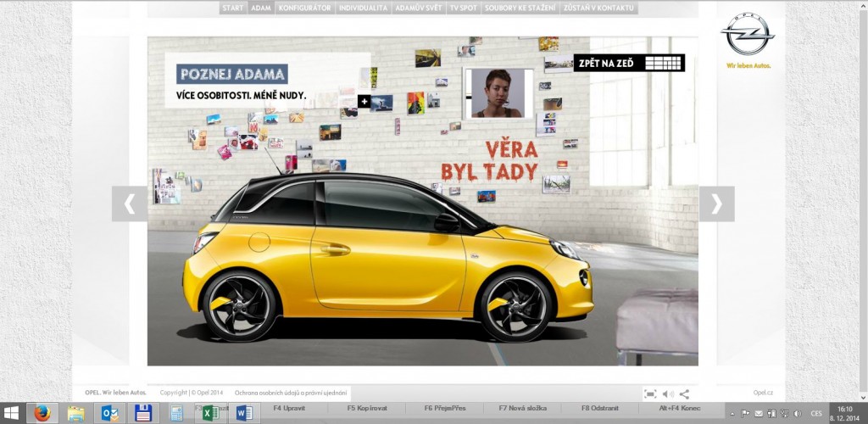Open the surf wave photo beside plus icon

382,103
